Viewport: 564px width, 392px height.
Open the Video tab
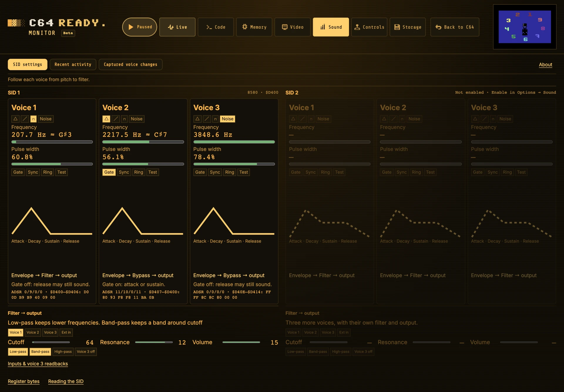pos(293,27)
